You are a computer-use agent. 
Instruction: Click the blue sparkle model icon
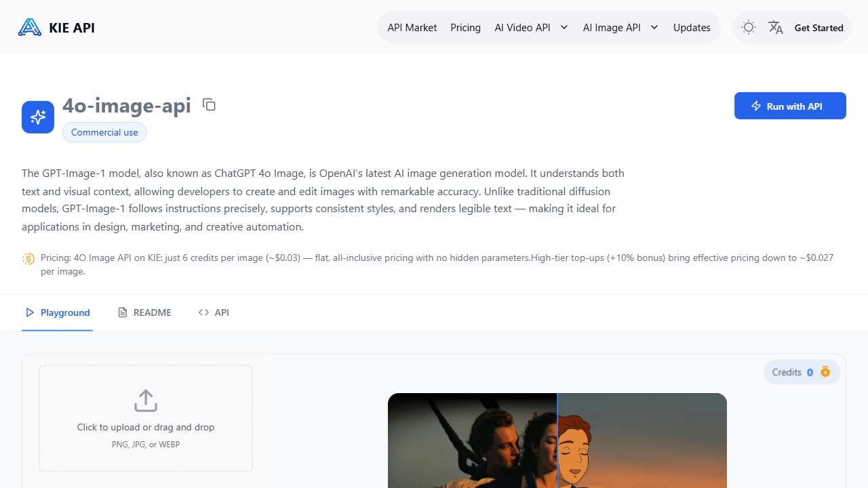(x=38, y=117)
